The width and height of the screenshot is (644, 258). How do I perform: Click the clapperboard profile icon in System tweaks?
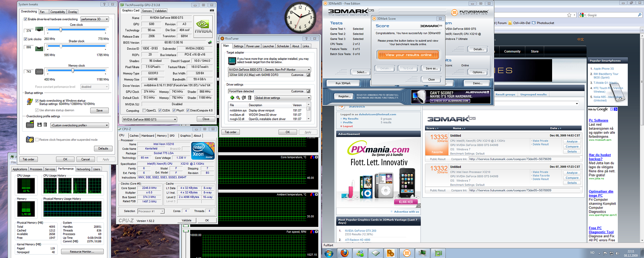point(30,125)
